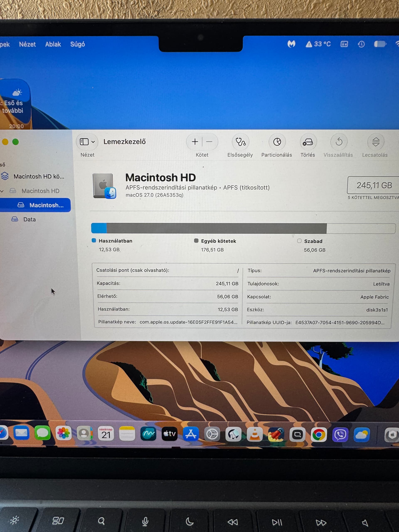Open the Particionálás pie-chart tool
The height and width of the screenshot is (532, 399).
click(277, 142)
